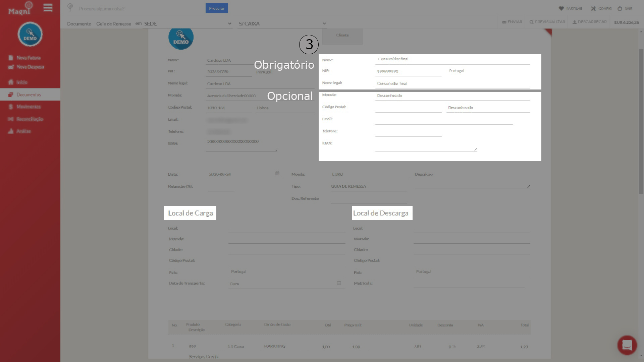Click the client Email field
The height and width of the screenshot is (362, 644).
444,120
